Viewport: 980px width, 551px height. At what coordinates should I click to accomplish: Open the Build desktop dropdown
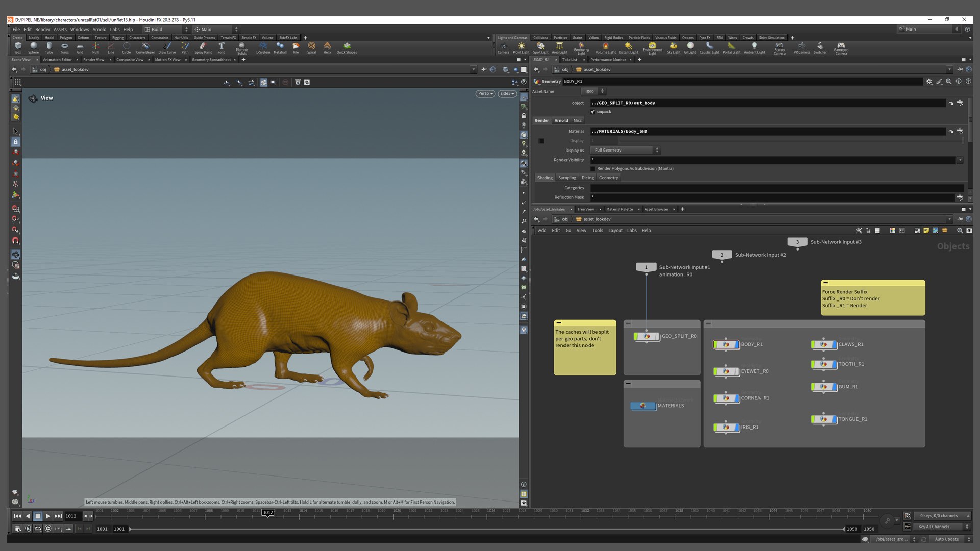click(166, 30)
